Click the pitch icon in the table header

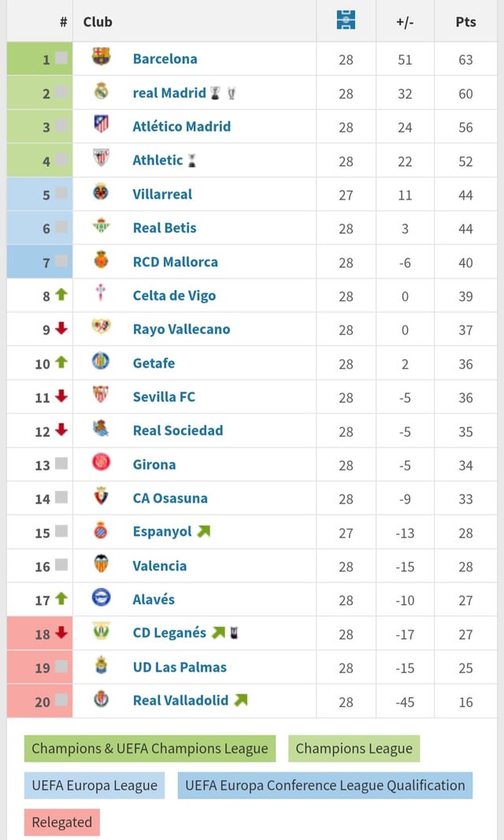(345, 20)
